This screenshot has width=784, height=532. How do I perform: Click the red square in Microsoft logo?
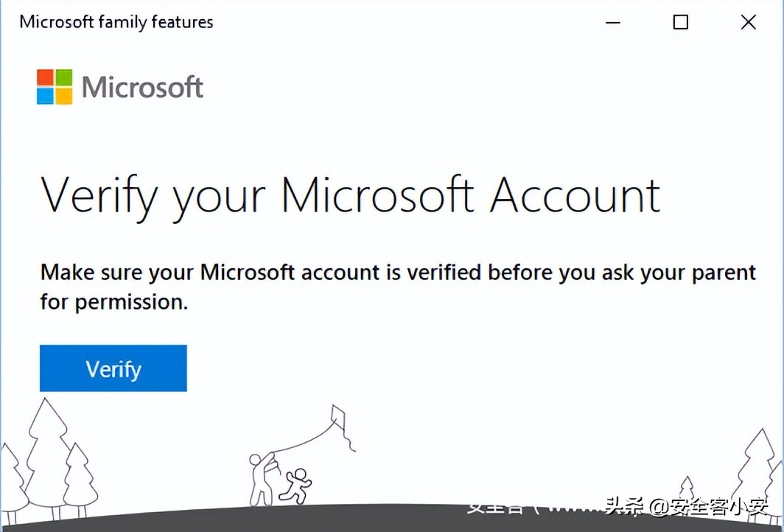pos(46,78)
